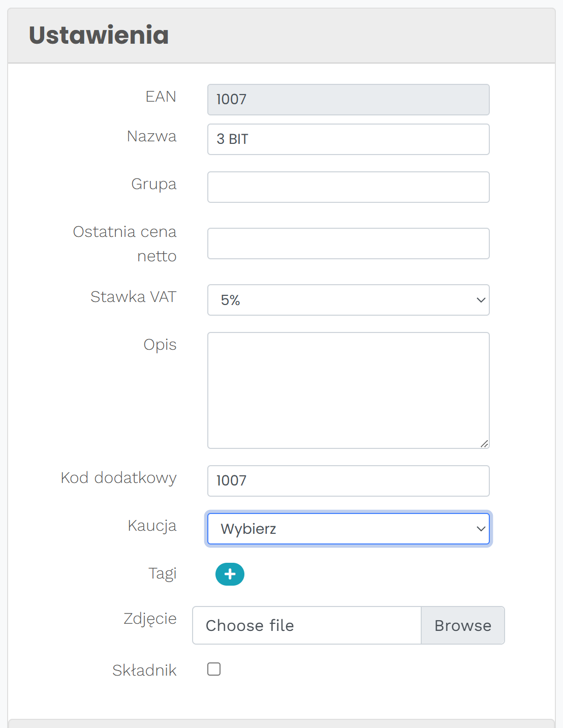Viewport: 563px width, 728px height.
Task: Click the Tagi label
Action: coord(162,573)
